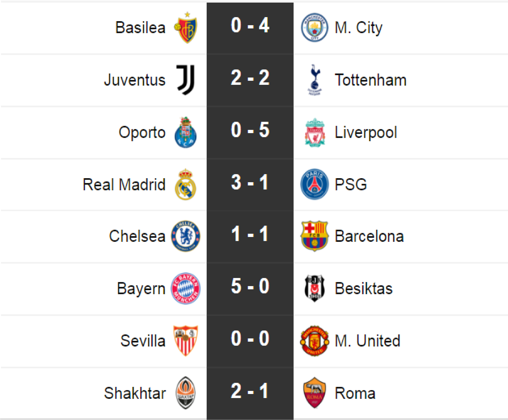Screen dimensions: 508x420
Task: Click the Barcelona crest
Action: [314, 236]
